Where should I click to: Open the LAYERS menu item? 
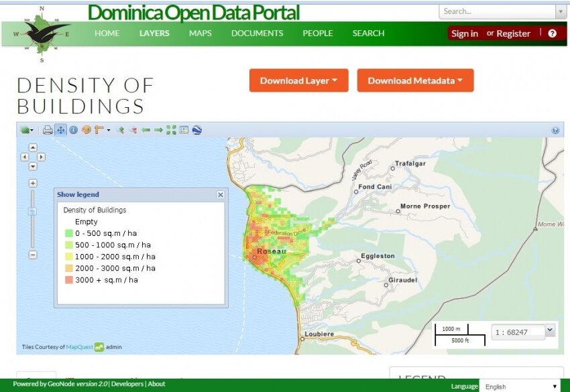[x=154, y=34]
